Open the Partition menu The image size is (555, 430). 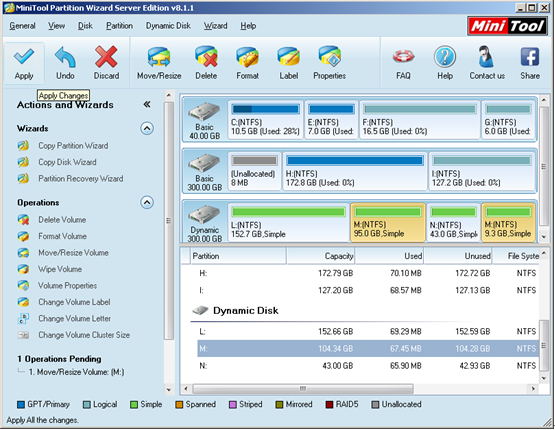[x=119, y=26]
